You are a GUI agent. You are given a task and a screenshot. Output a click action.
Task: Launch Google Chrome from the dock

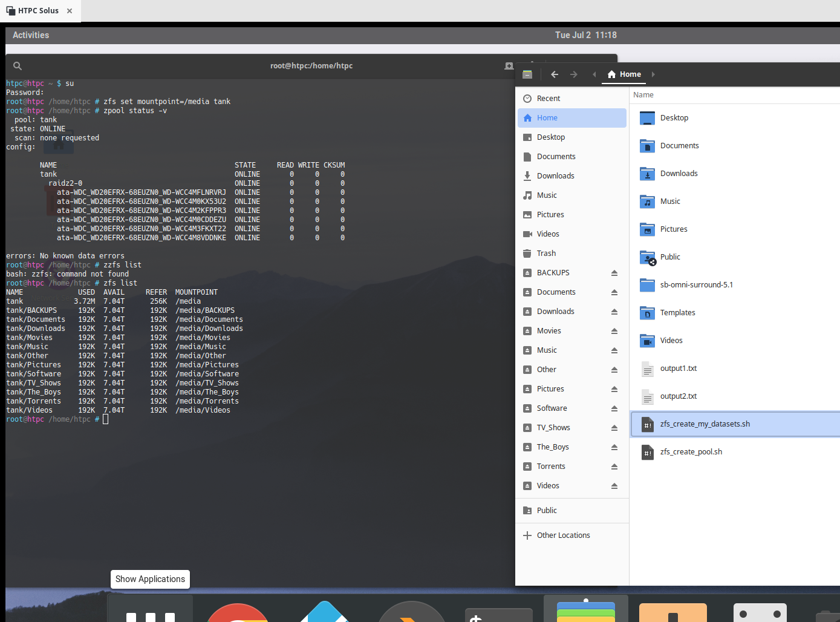pos(238,613)
